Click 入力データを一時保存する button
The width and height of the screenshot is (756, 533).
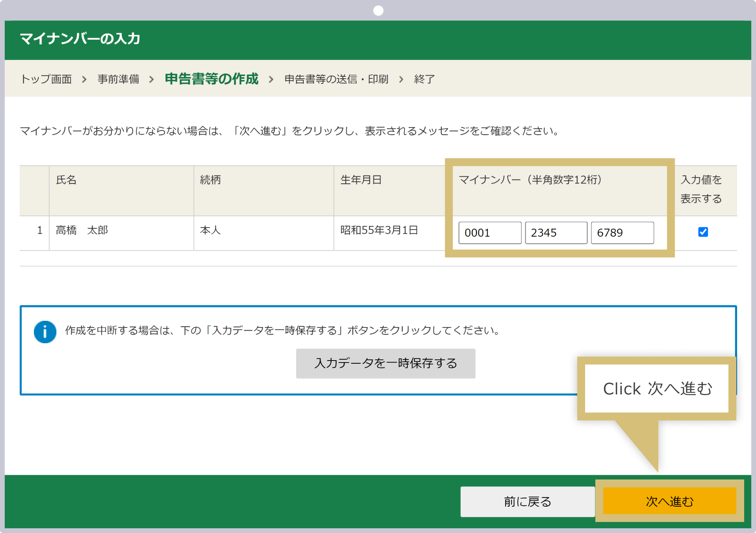coord(385,363)
